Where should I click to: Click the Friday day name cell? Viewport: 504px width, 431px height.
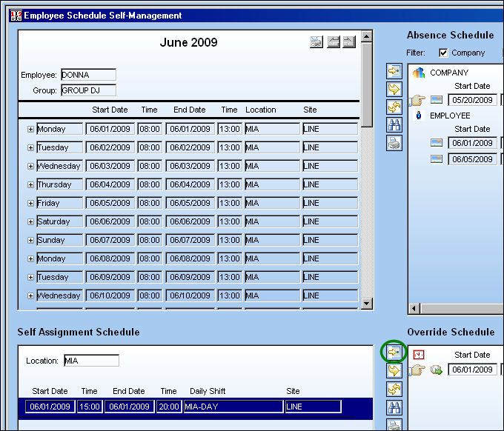tap(60, 203)
